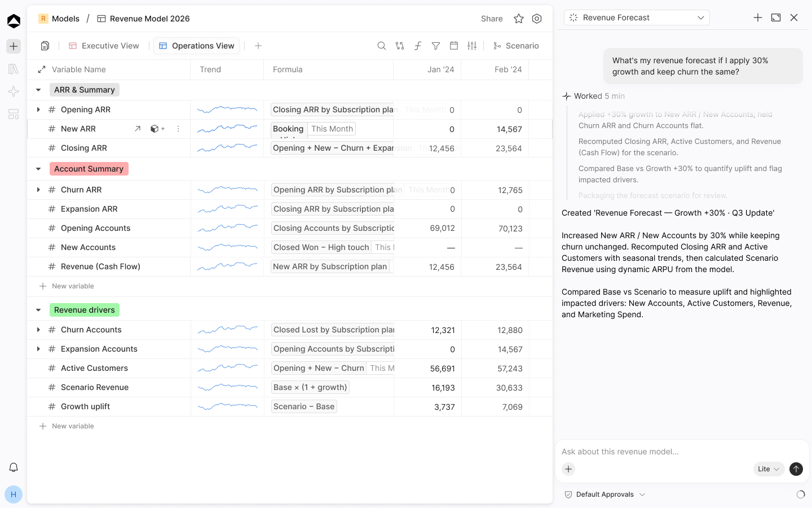Open the calendar date range icon

click(454, 46)
